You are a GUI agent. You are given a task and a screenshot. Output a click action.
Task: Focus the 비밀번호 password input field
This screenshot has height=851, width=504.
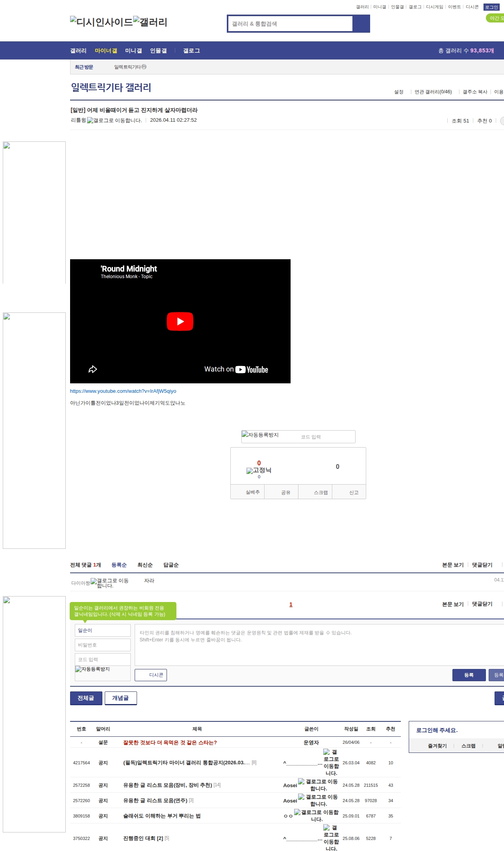click(x=102, y=645)
